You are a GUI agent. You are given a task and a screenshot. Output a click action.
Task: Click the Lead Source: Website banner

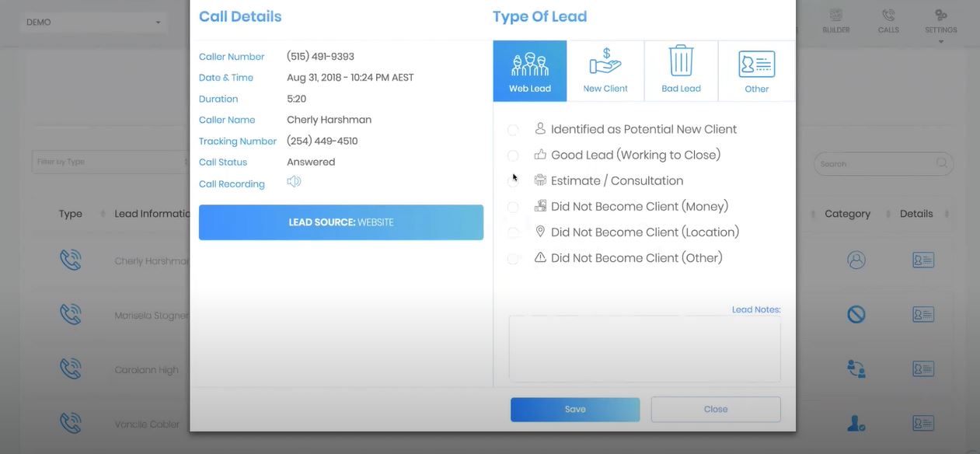click(x=341, y=222)
